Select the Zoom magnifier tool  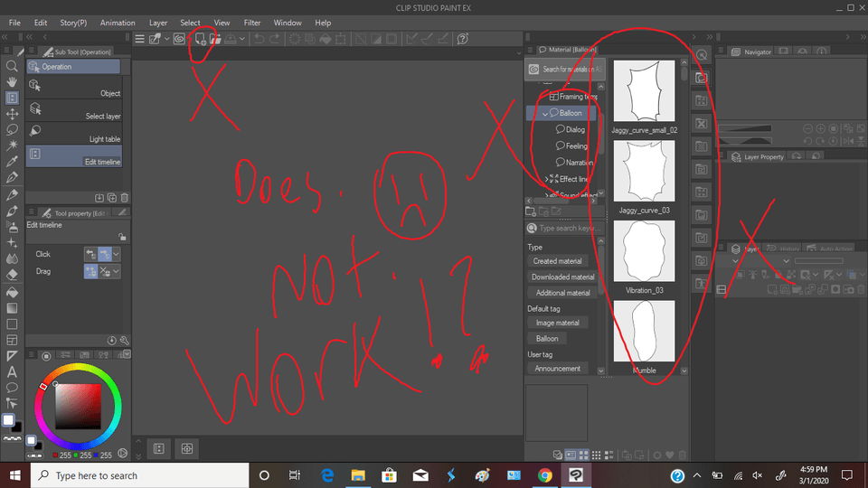(x=12, y=66)
